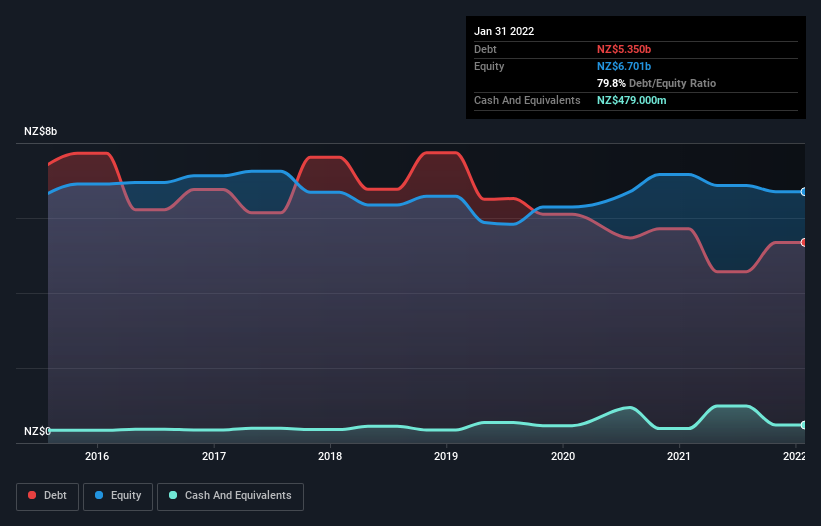Click the Debt label in tooltip
The height and width of the screenshot is (526, 821).
coord(485,49)
